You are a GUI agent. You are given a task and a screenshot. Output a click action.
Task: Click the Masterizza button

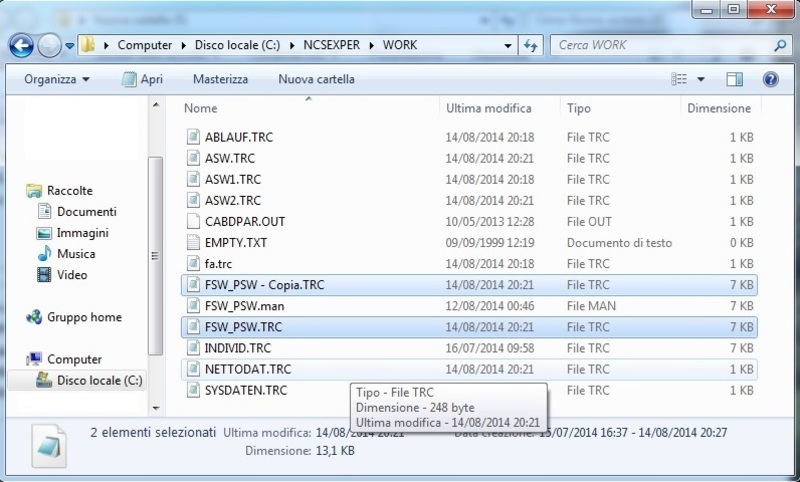220,79
